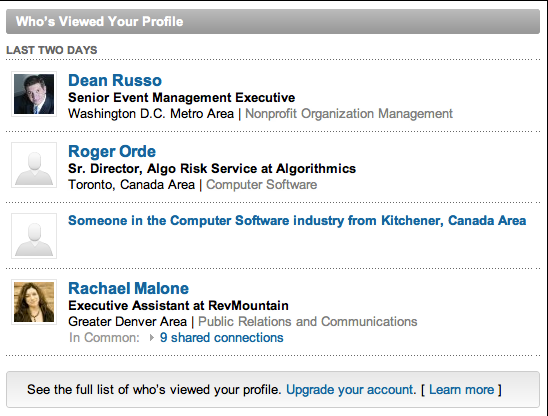Click the Computer Software industry Kitchener link
The height and width of the screenshot is (416, 548).
pos(297,221)
